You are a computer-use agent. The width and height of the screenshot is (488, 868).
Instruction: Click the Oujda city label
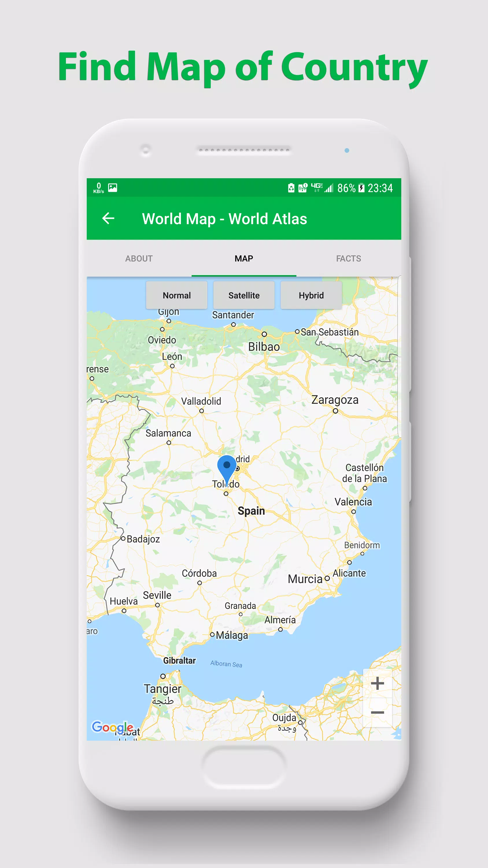pos(284,718)
